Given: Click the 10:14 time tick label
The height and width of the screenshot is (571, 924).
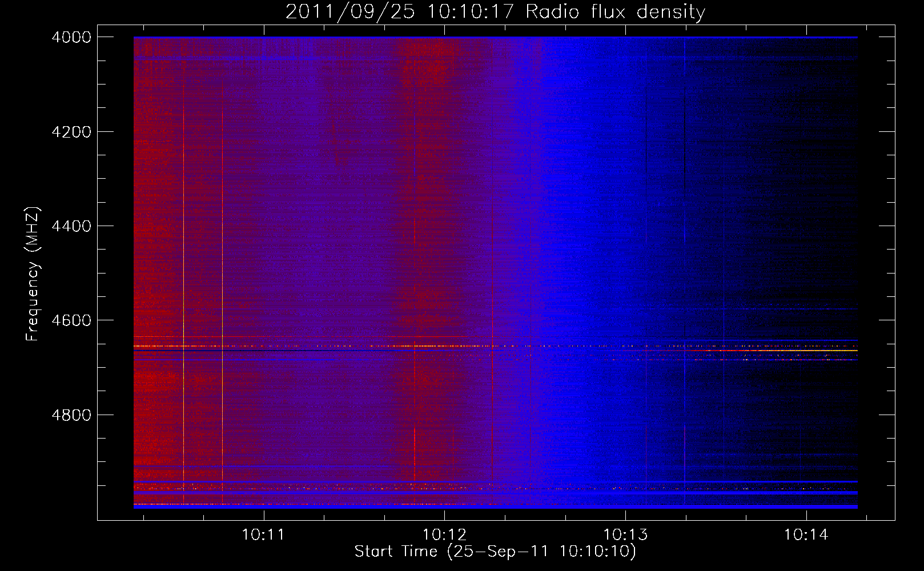Looking at the screenshot, I should click(806, 535).
